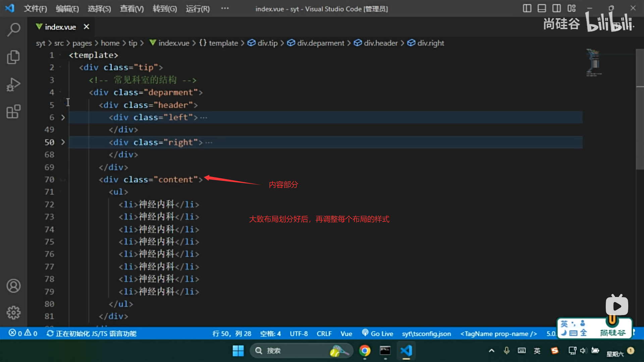Screen dimensions: 644x362
Task: Click the errors and warnings status indicator
Action: point(23,334)
